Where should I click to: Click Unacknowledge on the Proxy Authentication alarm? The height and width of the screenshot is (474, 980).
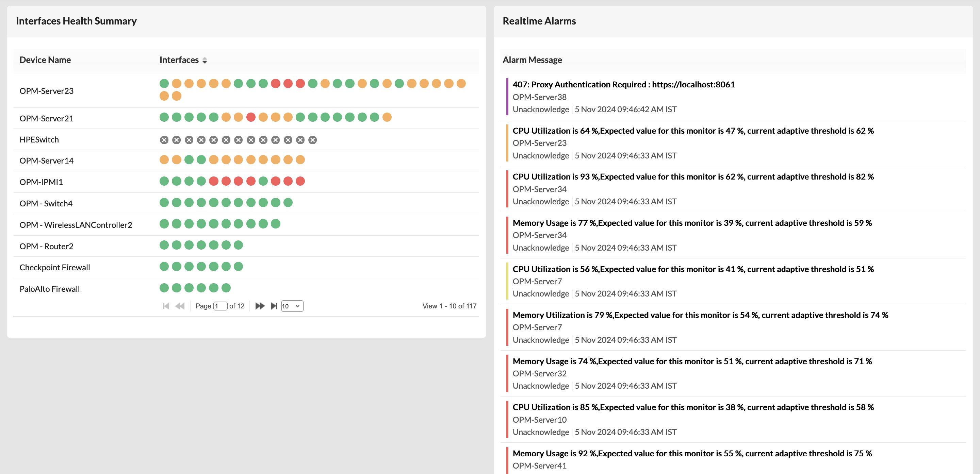tap(541, 109)
